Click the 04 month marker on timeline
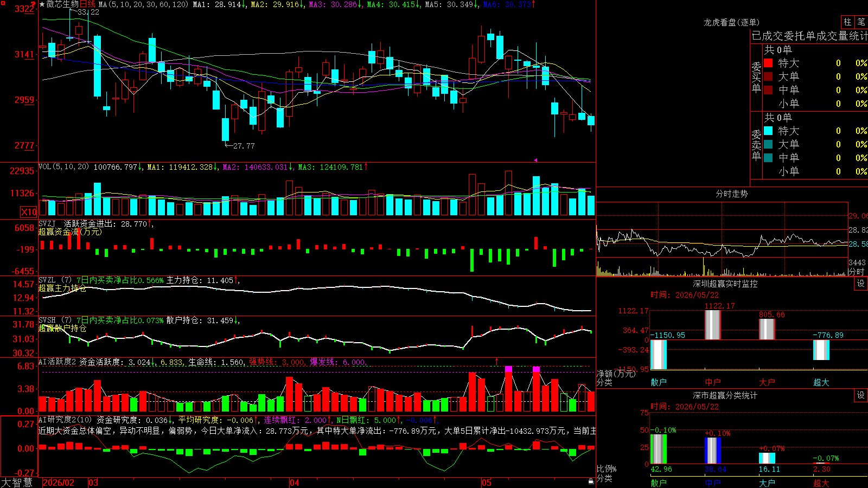The image size is (868, 488). tap(295, 483)
